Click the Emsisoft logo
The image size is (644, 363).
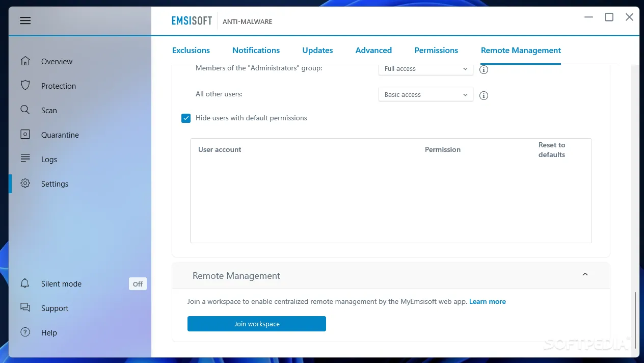tap(192, 21)
